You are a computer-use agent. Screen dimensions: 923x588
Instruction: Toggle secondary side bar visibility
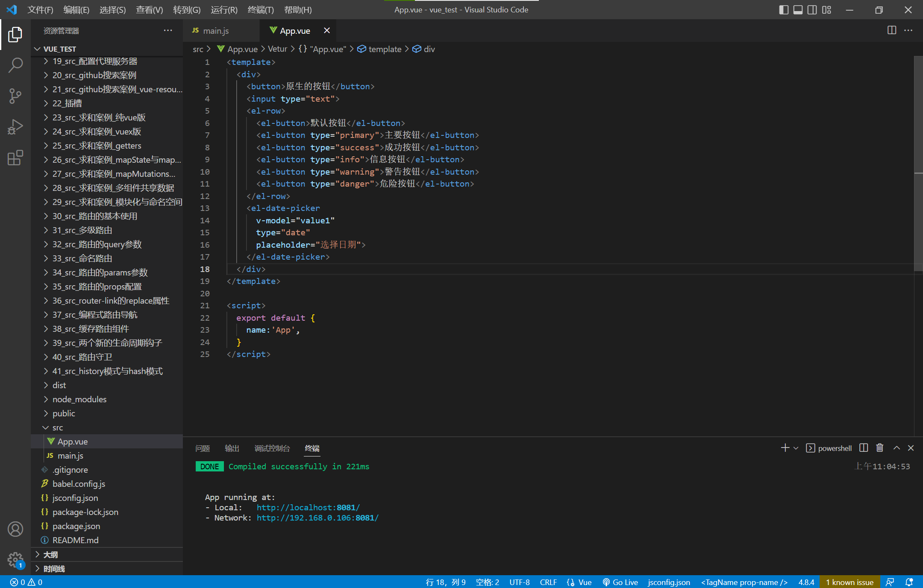[x=812, y=9]
